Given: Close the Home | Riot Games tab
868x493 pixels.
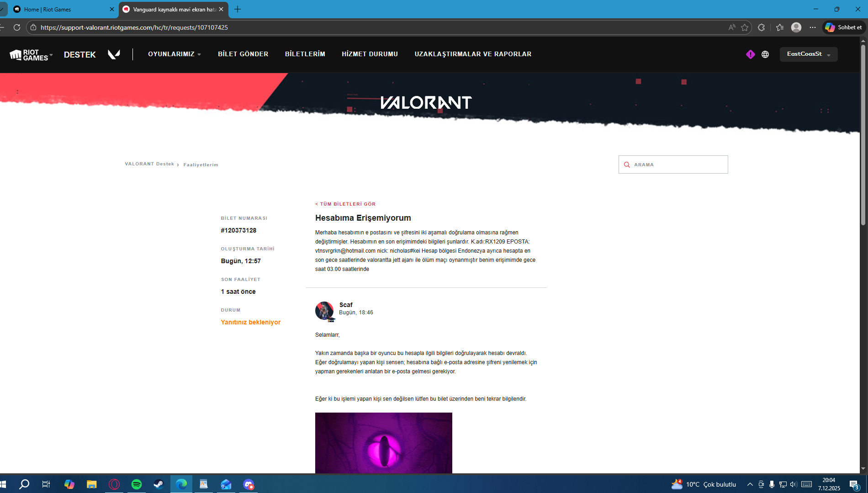Looking at the screenshot, I should tap(112, 9).
